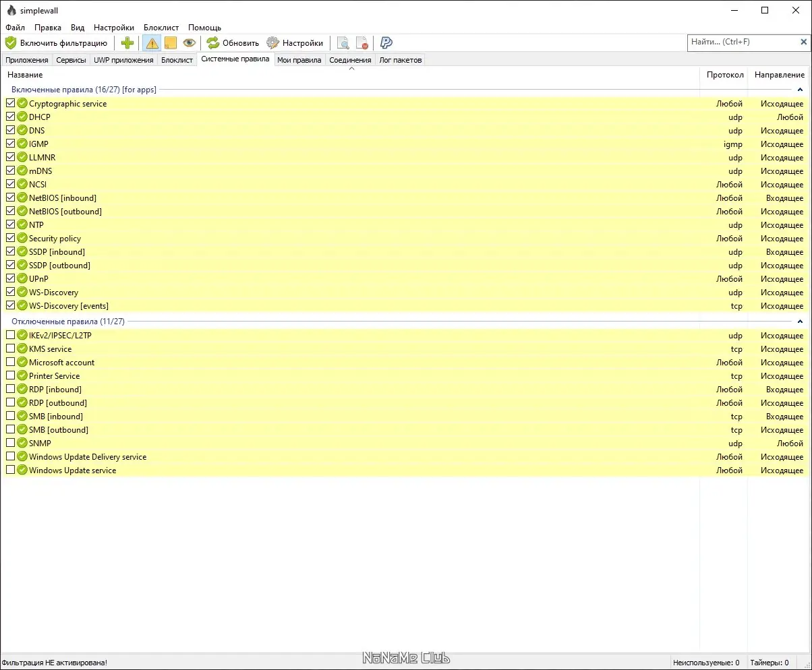The image size is (812, 670).
Task: Click the green plus add rule icon
Action: [x=127, y=43]
